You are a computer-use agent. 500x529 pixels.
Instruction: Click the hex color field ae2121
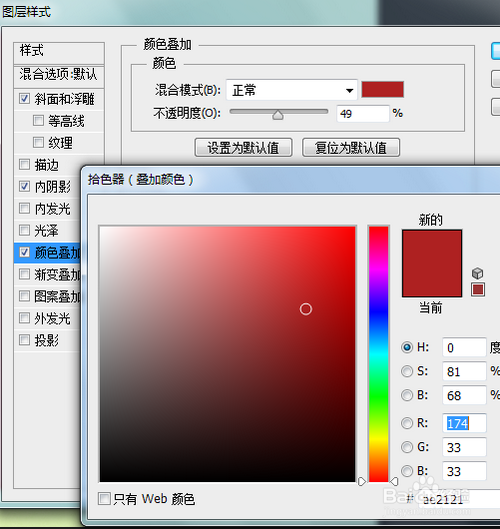pos(459,499)
